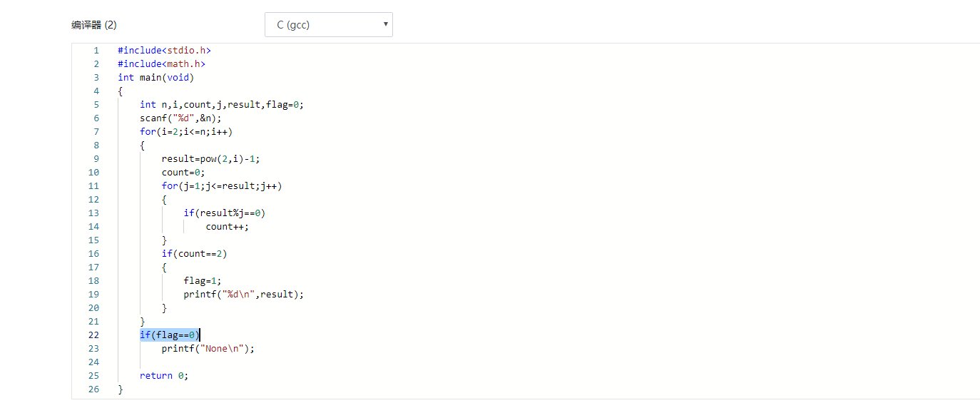Click line number 22 in the gutter
Screen dimensions: 980x413
click(95, 335)
